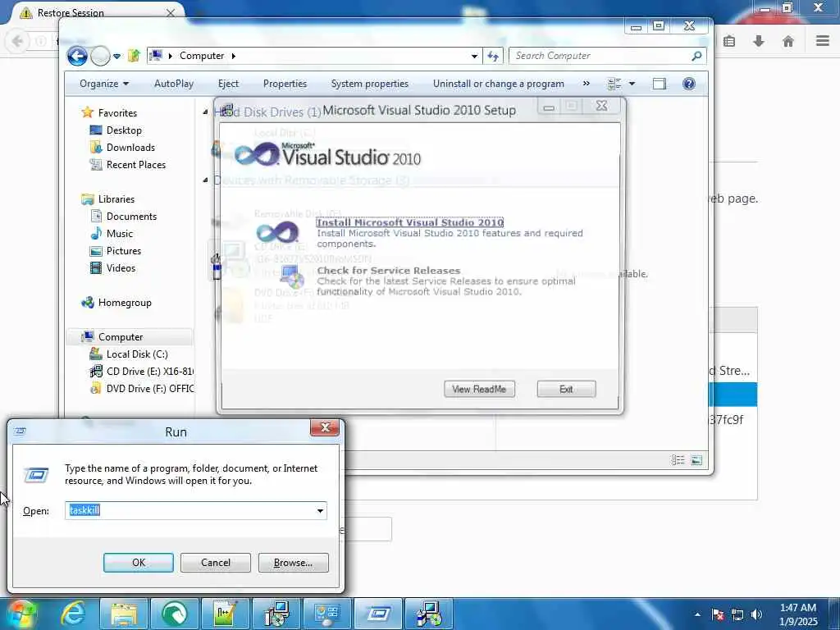The image size is (840, 630).
Task: Select DVD Drive (F:) in tree
Action: pyautogui.click(x=149, y=388)
